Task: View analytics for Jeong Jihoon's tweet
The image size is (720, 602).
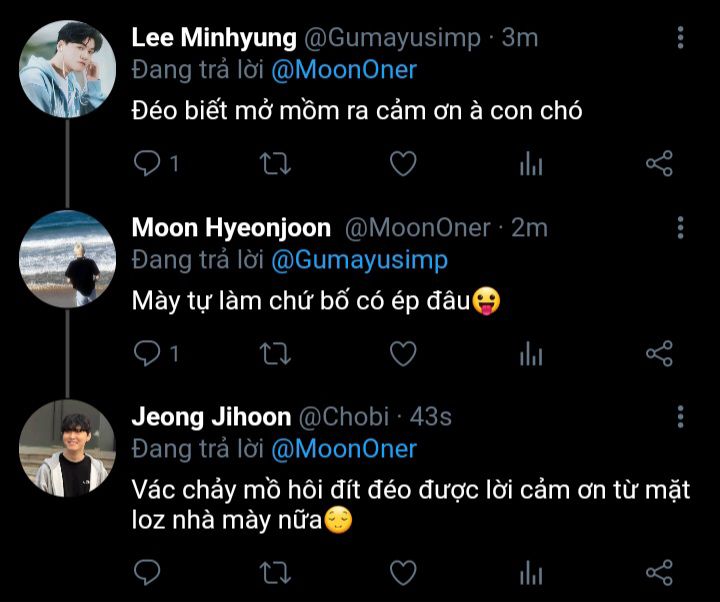Action: (x=531, y=573)
